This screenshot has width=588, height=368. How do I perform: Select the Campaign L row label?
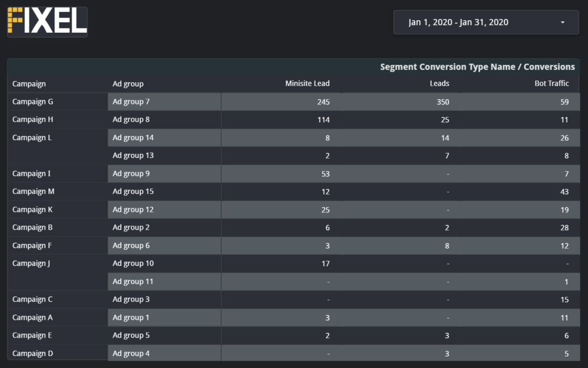[32, 138]
